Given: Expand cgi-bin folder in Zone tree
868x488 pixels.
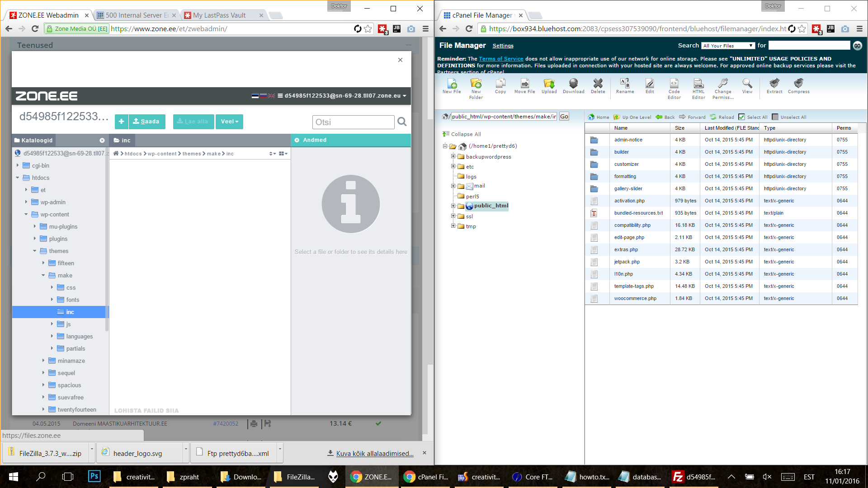Looking at the screenshot, I should pos(18,165).
